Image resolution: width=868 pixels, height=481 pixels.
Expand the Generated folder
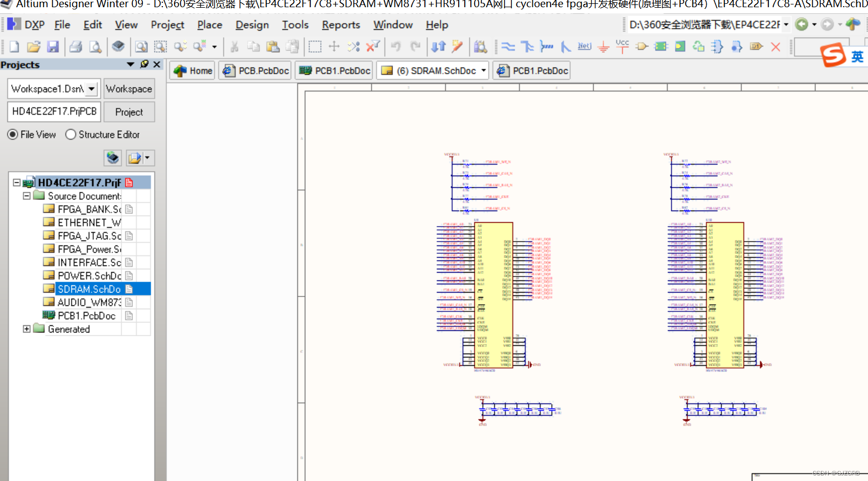pos(27,329)
